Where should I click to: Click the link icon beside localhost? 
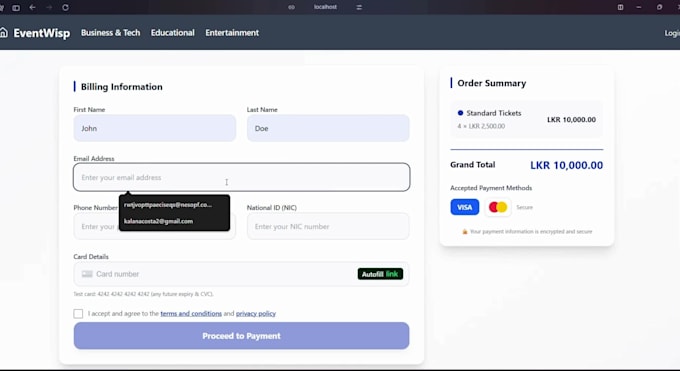291,7
